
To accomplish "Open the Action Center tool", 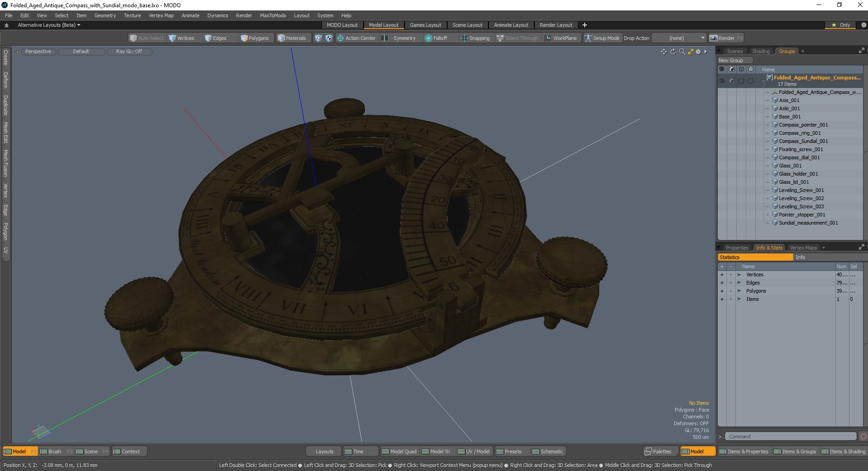I will 356,38.
